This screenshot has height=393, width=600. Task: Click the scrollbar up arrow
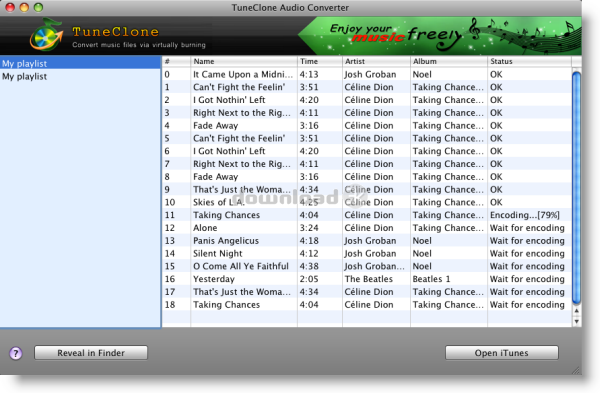[576, 311]
